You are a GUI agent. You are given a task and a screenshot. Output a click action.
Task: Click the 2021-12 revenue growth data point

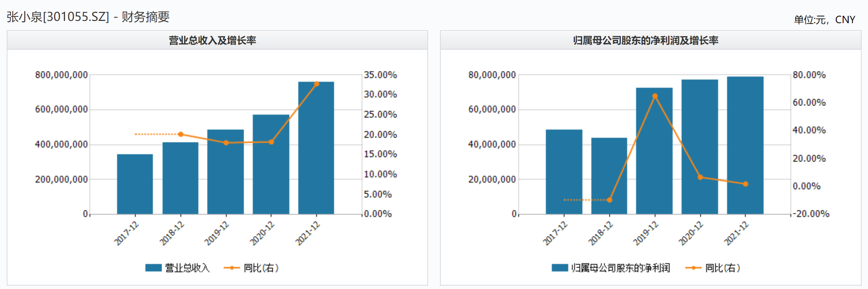click(x=317, y=84)
